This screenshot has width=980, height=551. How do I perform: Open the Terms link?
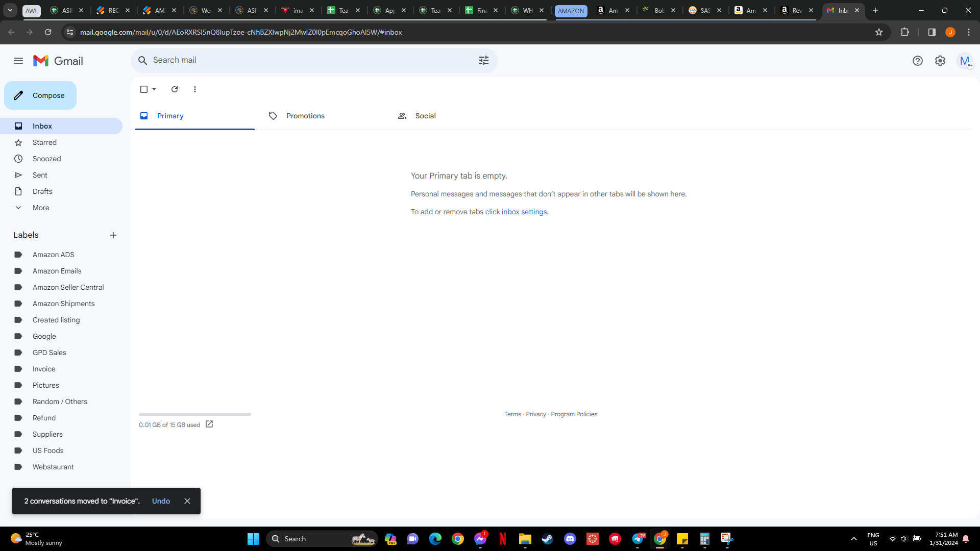(x=512, y=414)
